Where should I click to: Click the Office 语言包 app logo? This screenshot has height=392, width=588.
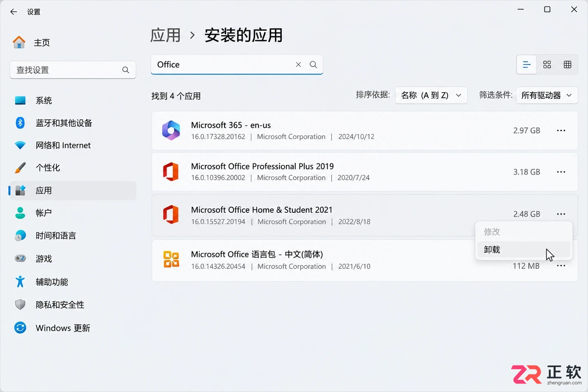pos(171,259)
